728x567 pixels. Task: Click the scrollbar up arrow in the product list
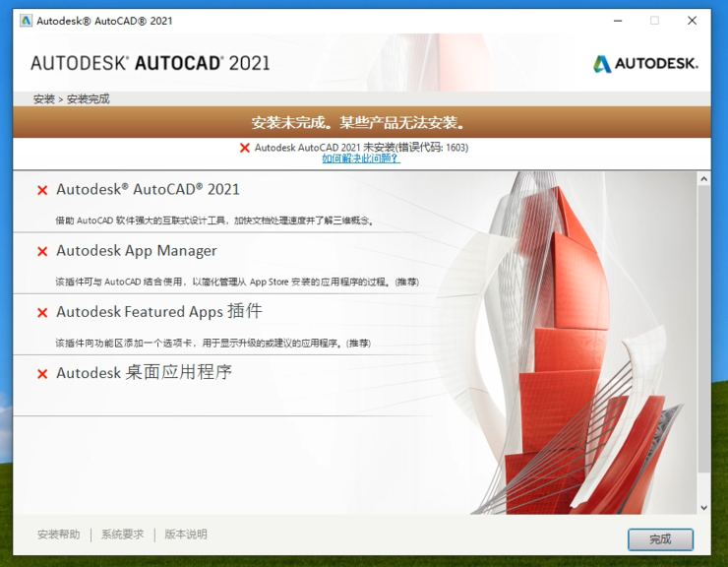point(703,179)
